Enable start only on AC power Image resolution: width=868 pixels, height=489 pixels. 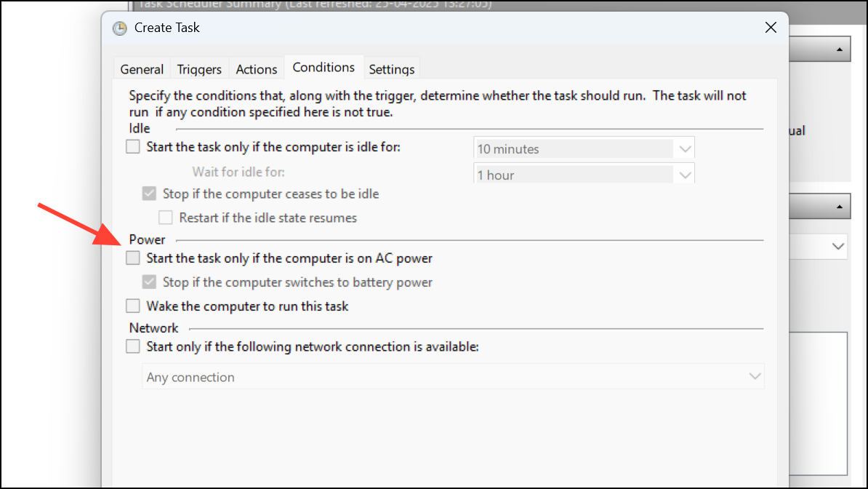133,258
